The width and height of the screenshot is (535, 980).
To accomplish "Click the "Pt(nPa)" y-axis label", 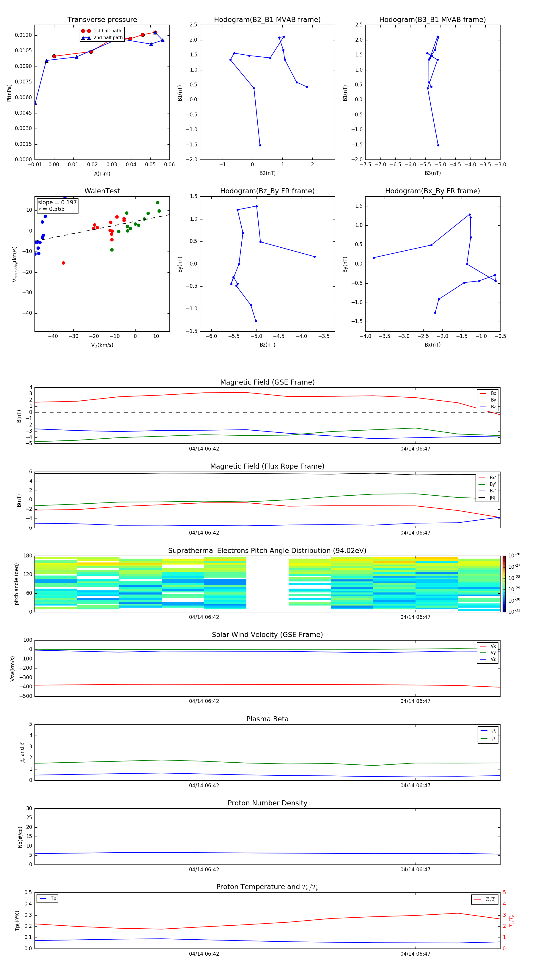I will 9,93.
